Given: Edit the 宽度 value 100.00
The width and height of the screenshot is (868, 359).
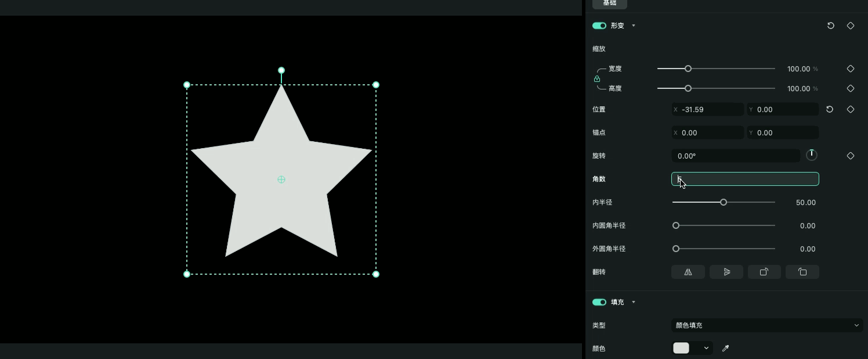Looking at the screenshot, I should (x=798, y=69).
